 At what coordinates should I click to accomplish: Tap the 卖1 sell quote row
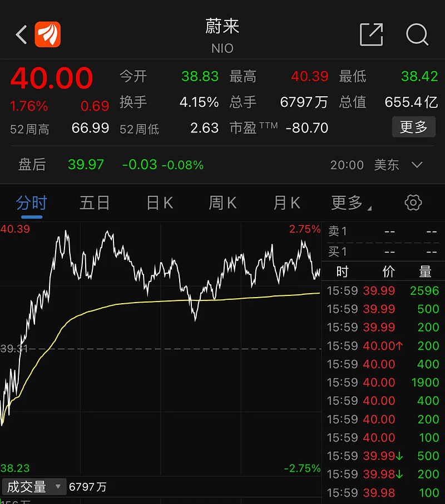(383, 231)
